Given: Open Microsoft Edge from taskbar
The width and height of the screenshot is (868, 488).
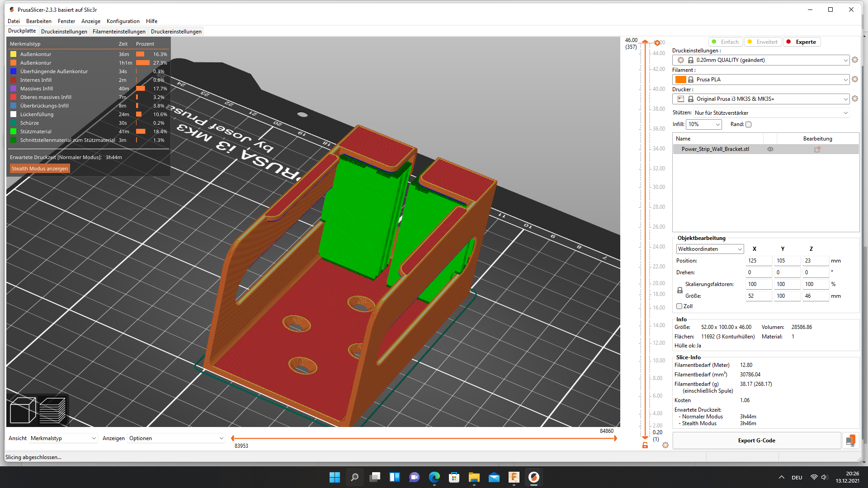Looking at the screenshot, I should (x=434, y=477).
